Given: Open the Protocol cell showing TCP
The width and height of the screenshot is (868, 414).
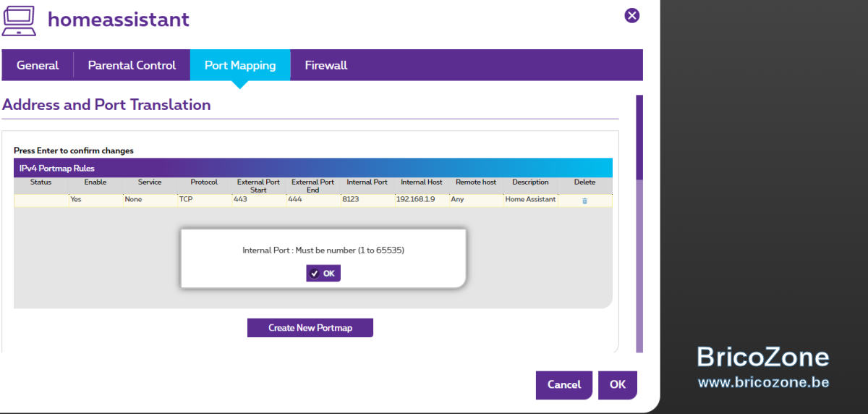Looking at the screenshot, I should coord(205,200).
